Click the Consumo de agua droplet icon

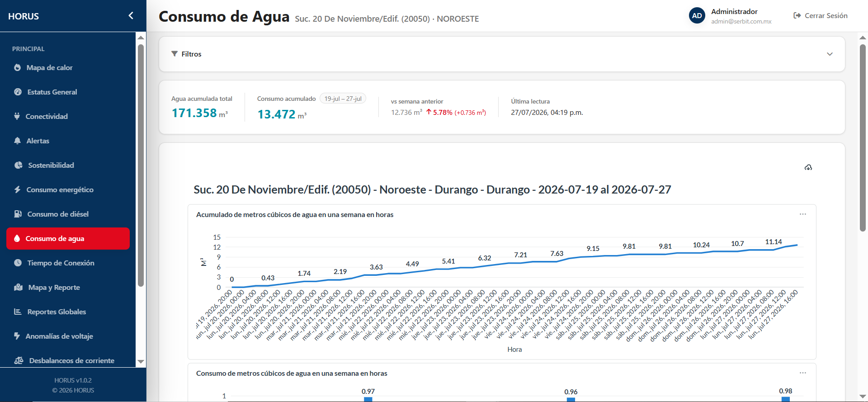17,238
